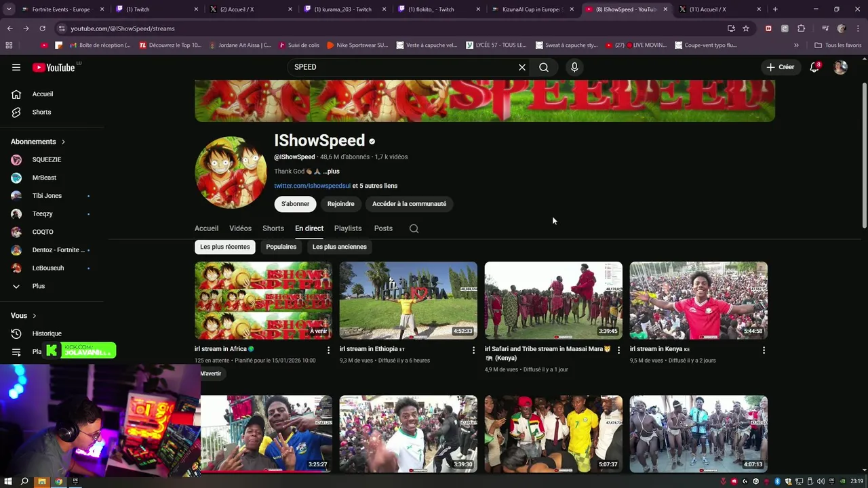The height and width of the screenshot is (488, 868).
Task: Open the irl stream in Africa thumbnail
Action: point(263,300)
